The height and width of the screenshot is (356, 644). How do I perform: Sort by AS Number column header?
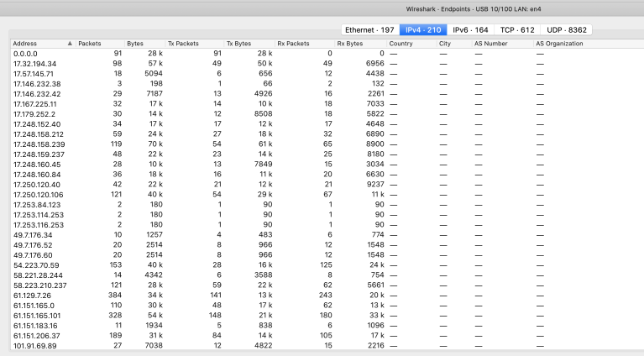490,43
